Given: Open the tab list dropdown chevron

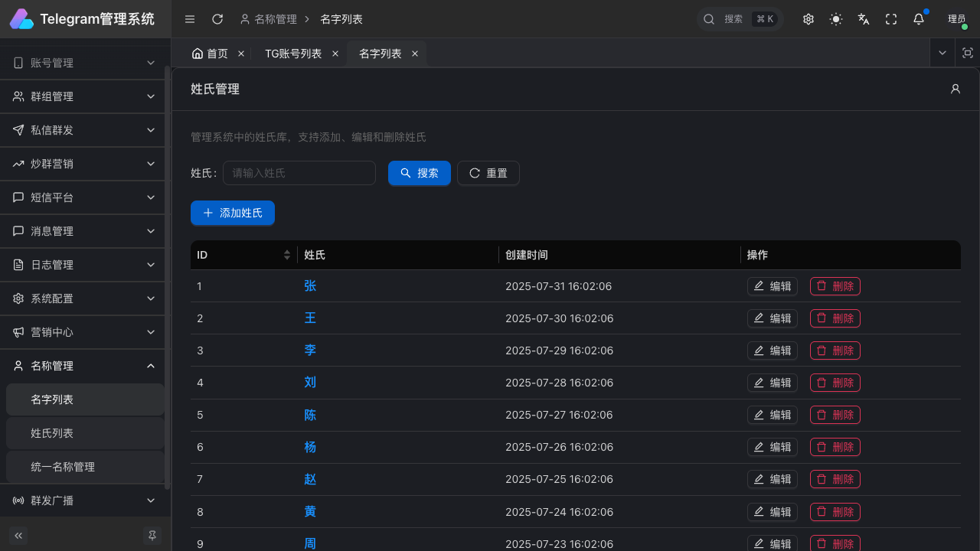Looking at the screenshot, I should click(x=942, y=53).
